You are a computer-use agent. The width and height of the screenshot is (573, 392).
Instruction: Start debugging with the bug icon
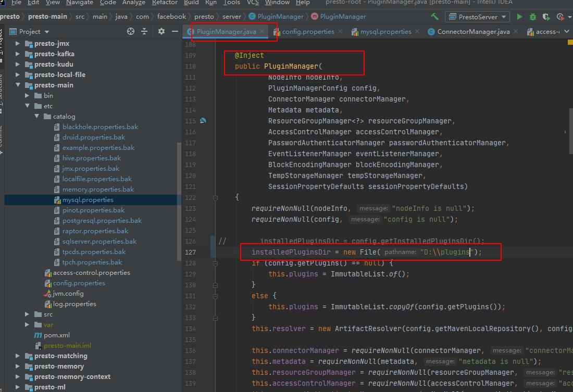click(533, 17)
